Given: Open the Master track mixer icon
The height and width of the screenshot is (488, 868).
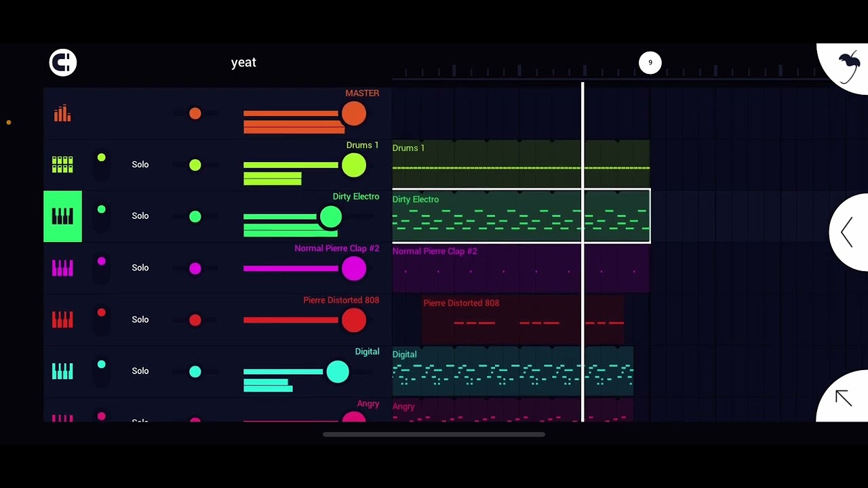Looking at the screenshot, I should pyautogui.click(x=62, y=113).
